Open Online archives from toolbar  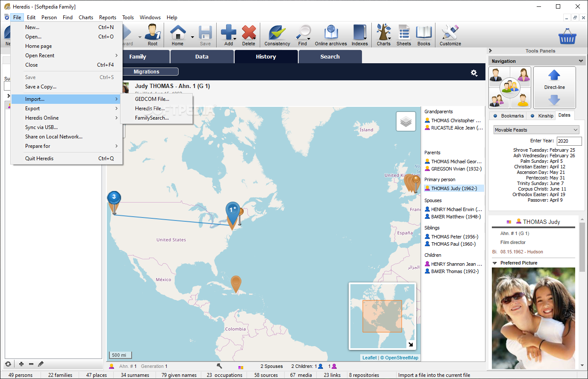pos(331,35)
